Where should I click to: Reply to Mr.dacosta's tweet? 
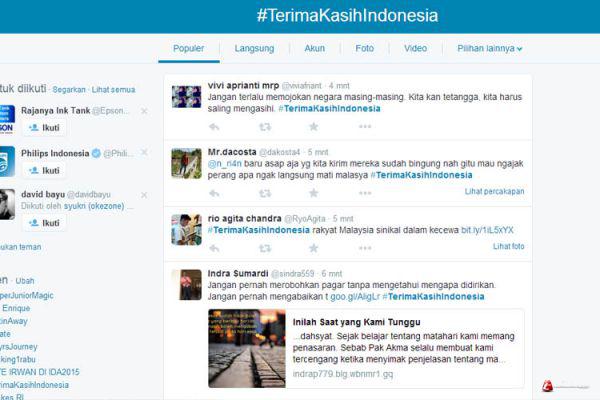click(214, 193)
